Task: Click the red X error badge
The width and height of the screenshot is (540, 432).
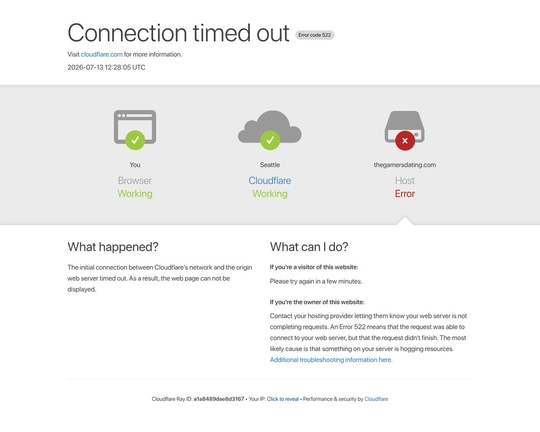Action: coord(405,141)
